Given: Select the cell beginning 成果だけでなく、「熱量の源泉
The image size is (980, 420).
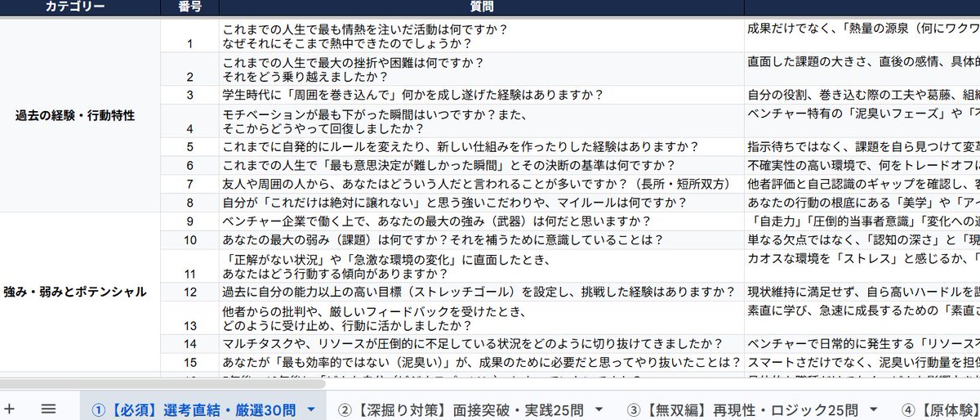Looking at the screenshot, I should tap(862, 36).
